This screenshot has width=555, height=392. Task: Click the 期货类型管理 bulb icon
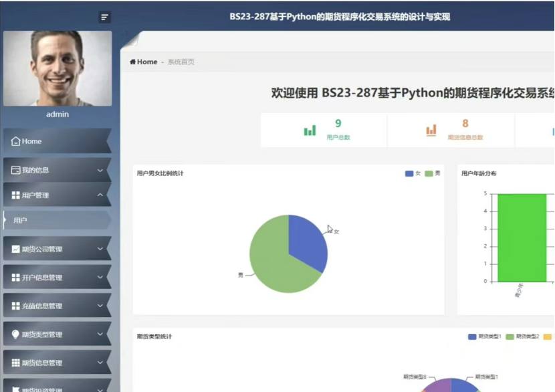[x=15, y=334]
